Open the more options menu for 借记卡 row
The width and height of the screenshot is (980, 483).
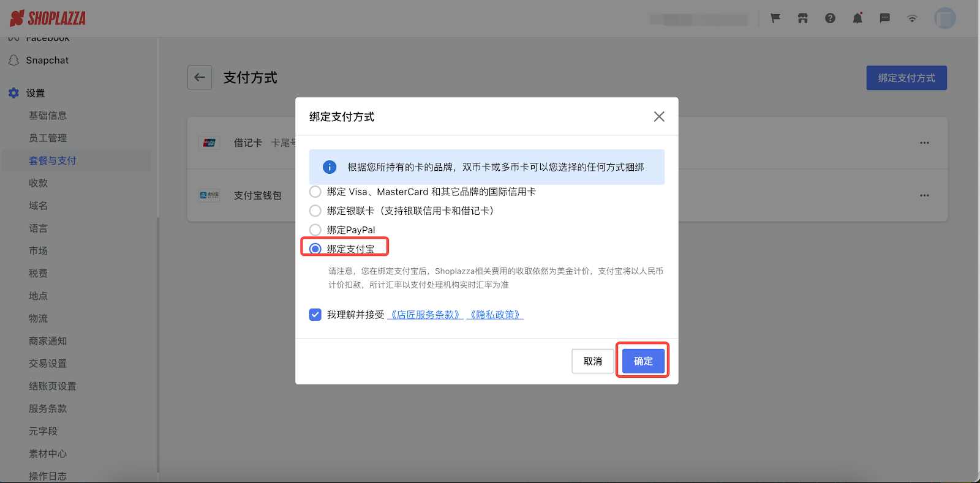924,143
